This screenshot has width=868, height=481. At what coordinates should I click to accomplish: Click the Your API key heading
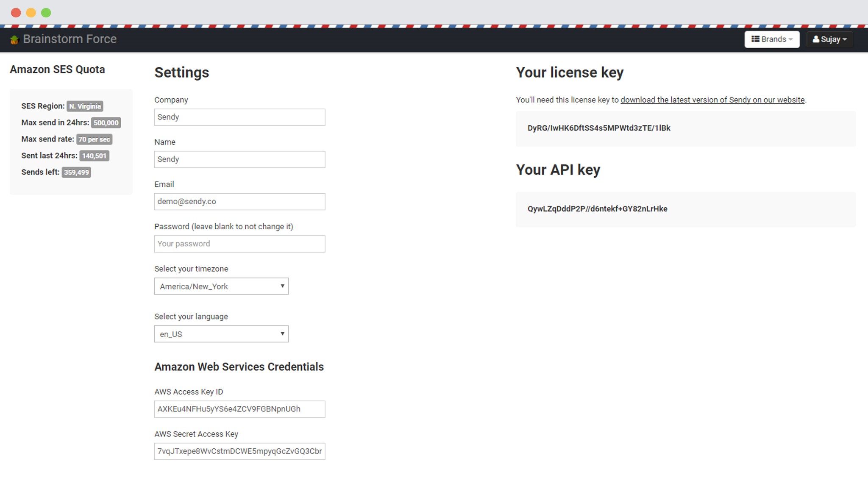point(558,170)
